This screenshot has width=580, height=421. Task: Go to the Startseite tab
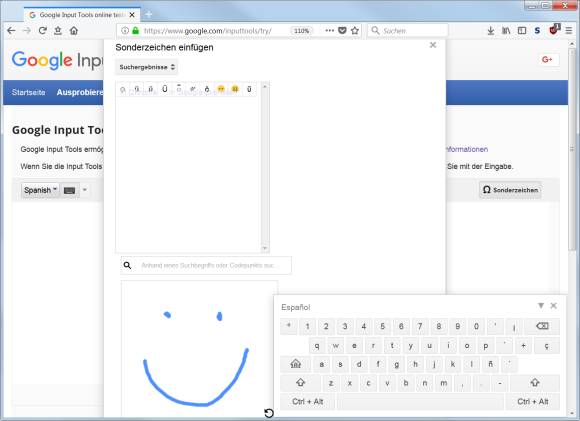(28, 92)
